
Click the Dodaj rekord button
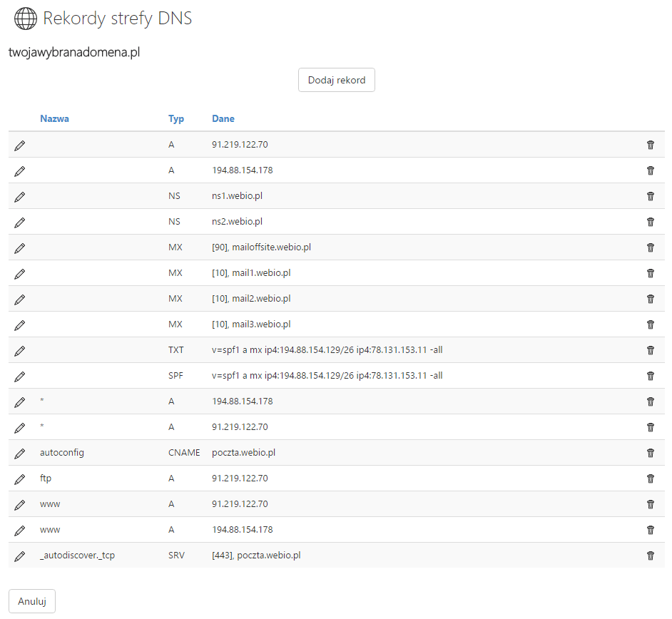point(337,80)
